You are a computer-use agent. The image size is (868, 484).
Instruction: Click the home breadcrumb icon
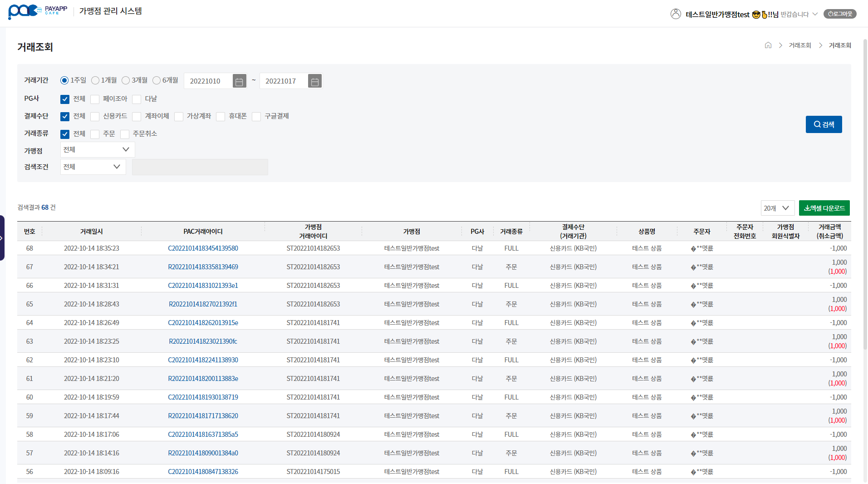[768, 45]
